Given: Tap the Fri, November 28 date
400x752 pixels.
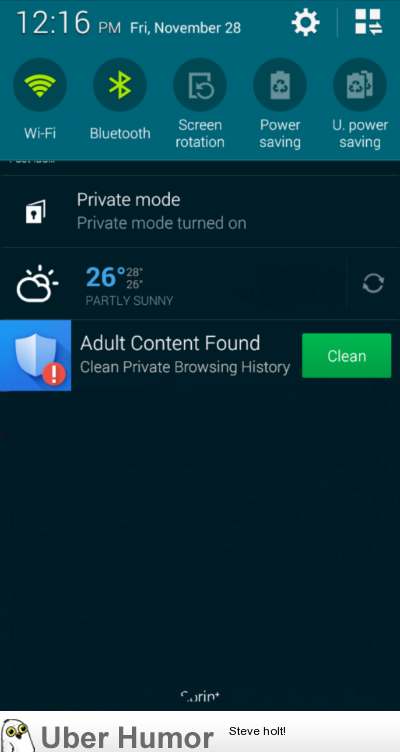Looking at the screenshot, I should [x=186, y=28].
